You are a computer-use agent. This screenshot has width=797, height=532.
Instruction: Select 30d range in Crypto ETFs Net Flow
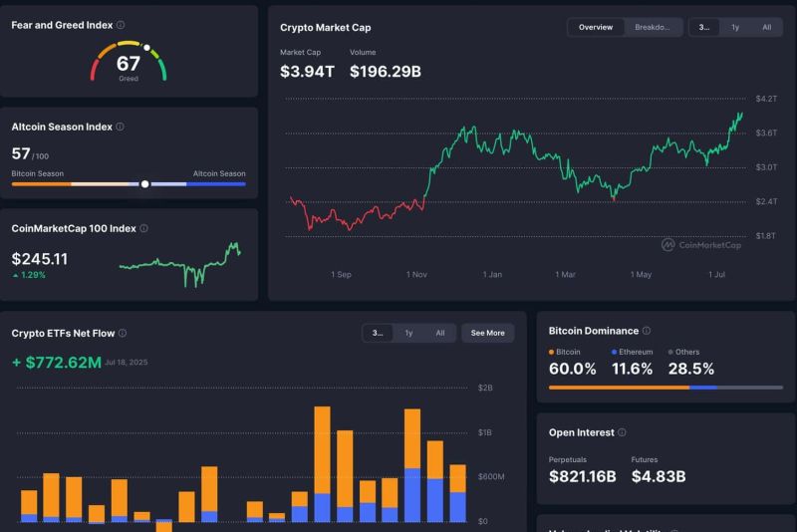pos(378,333)
